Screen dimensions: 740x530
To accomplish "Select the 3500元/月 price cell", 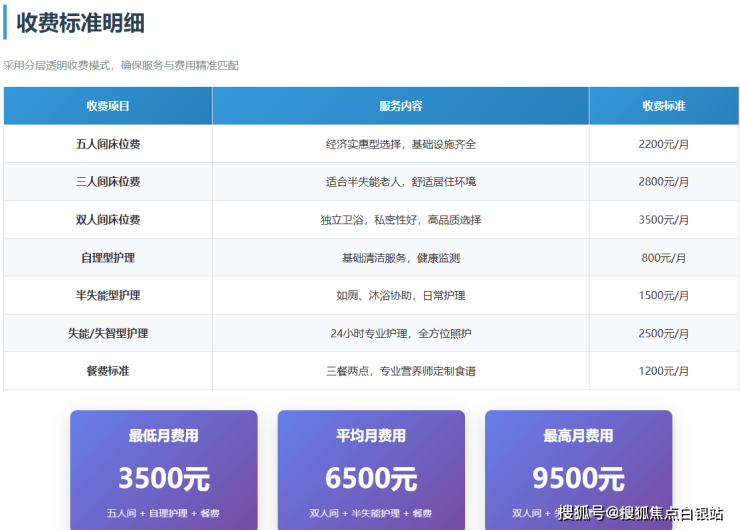I will point(664,220).
